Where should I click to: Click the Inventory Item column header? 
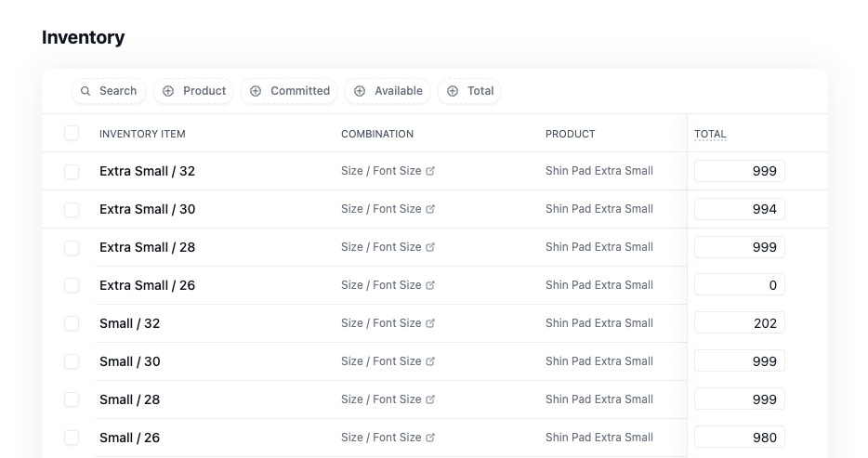tap(142, 134)
